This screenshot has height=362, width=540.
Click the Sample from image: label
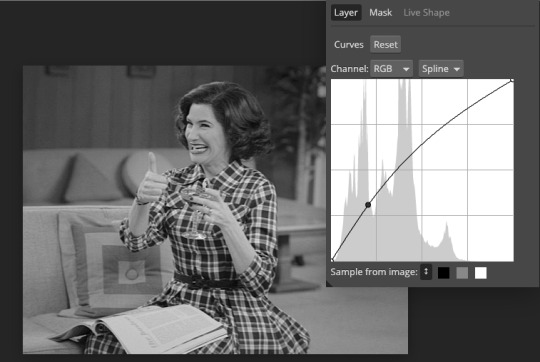coord(374,272)
